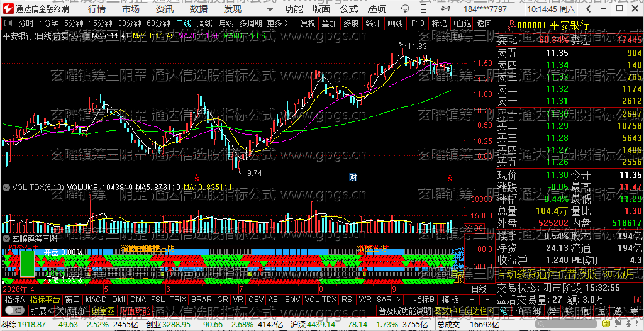Click the 复权 button
Screen dimensions: 644x331
[308, 23]
